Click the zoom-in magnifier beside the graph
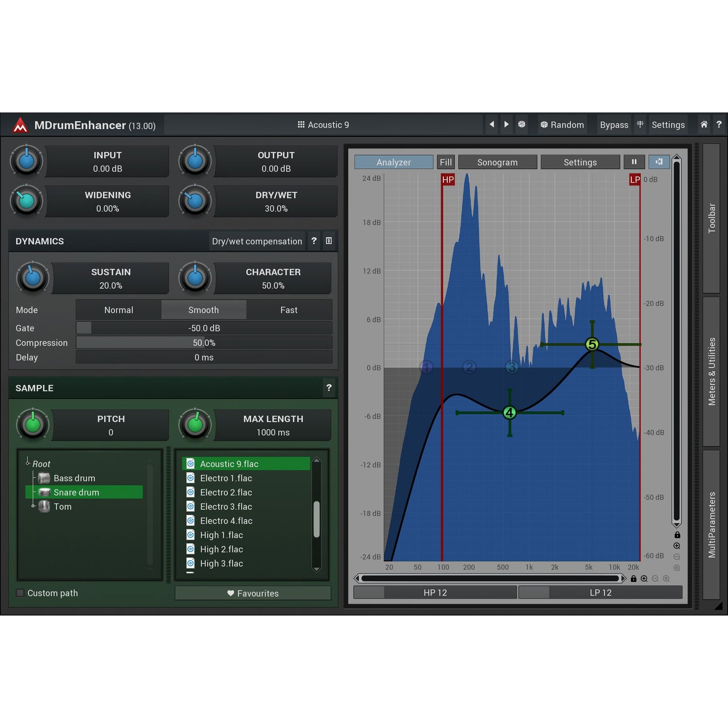 click(x=677, y=546)
